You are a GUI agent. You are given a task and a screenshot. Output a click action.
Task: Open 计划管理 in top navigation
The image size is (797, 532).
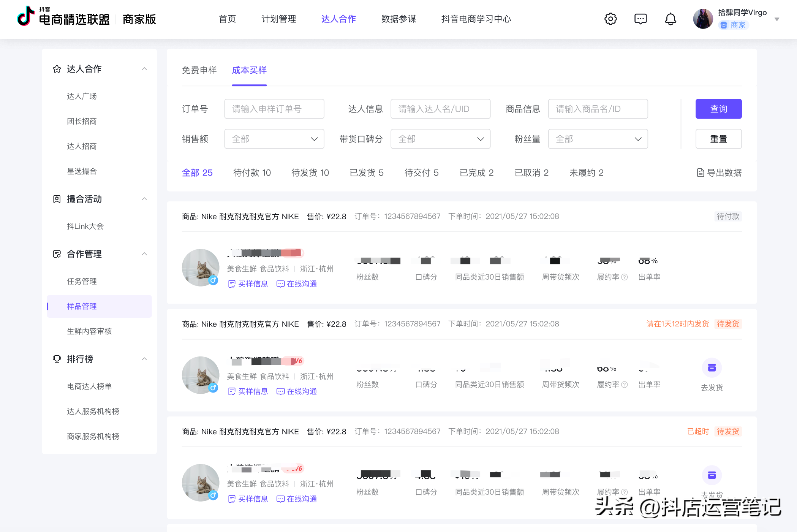(x=279, y=19)
